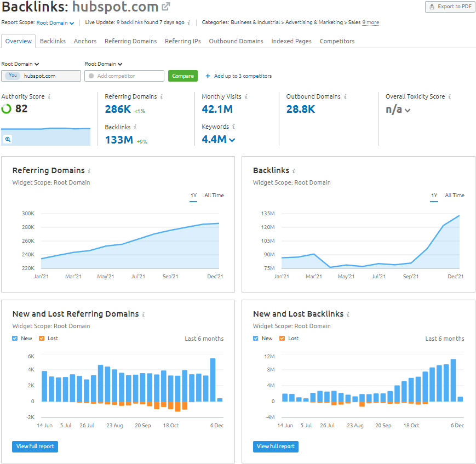Image resolution: width=476 pixels, height=464 pixels.
Task: Click New and Lost Referring Domains info icon
Action: [x=144, y=314]
